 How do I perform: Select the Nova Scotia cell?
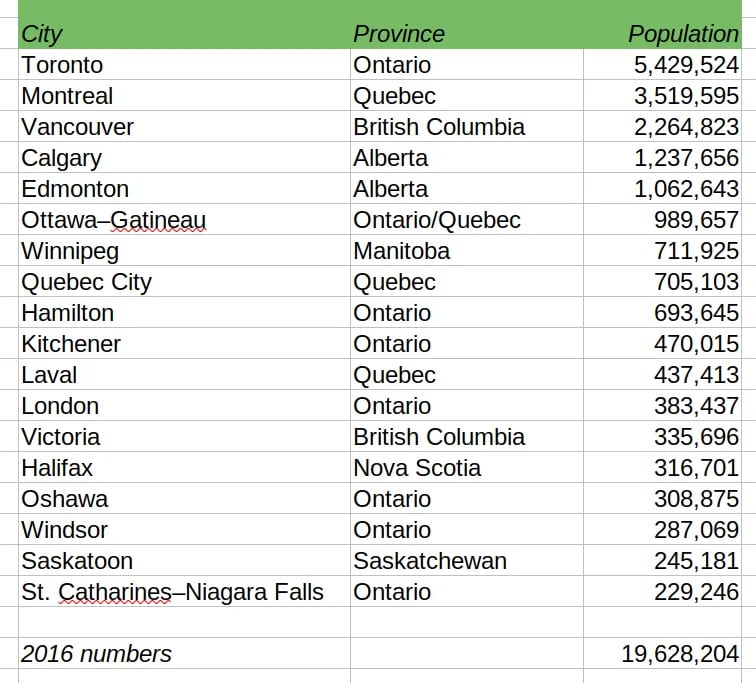coord(467,468)
